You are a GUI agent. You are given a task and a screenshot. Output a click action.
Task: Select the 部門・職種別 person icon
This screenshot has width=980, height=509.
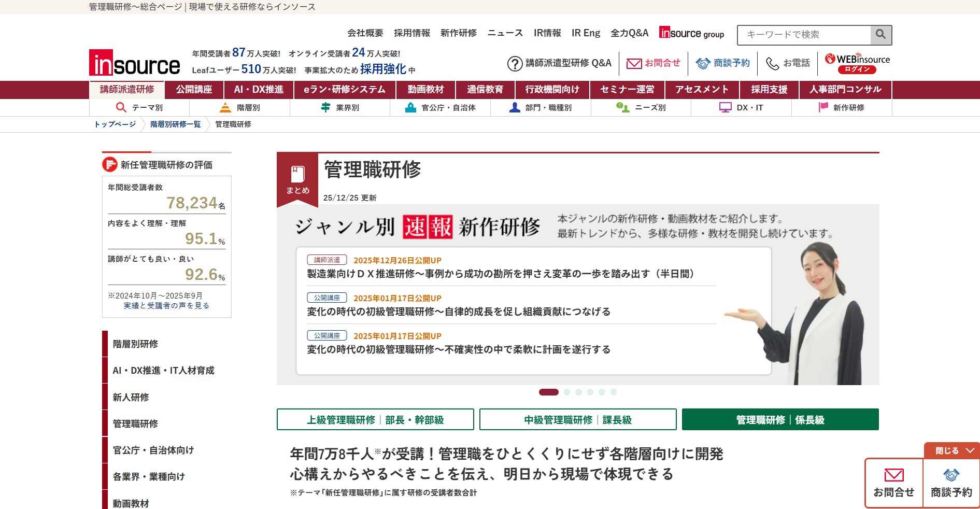click(x=515, y=107)
